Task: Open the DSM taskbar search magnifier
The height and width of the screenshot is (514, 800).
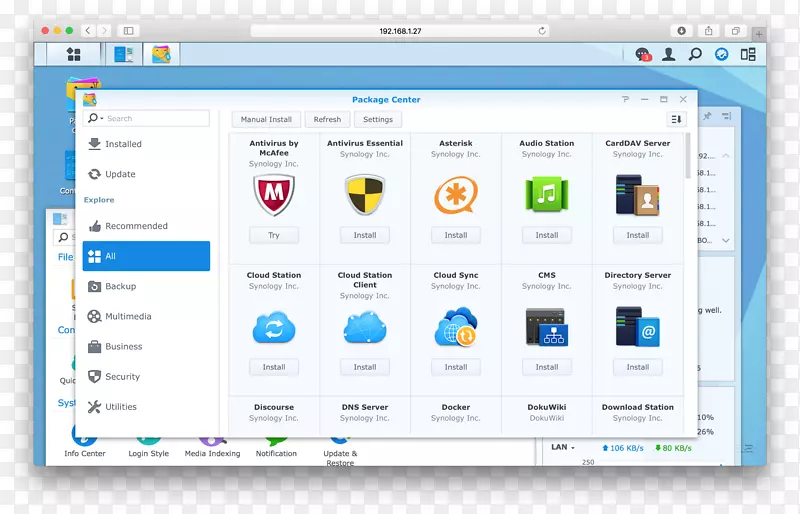Action: click(695, 54)
